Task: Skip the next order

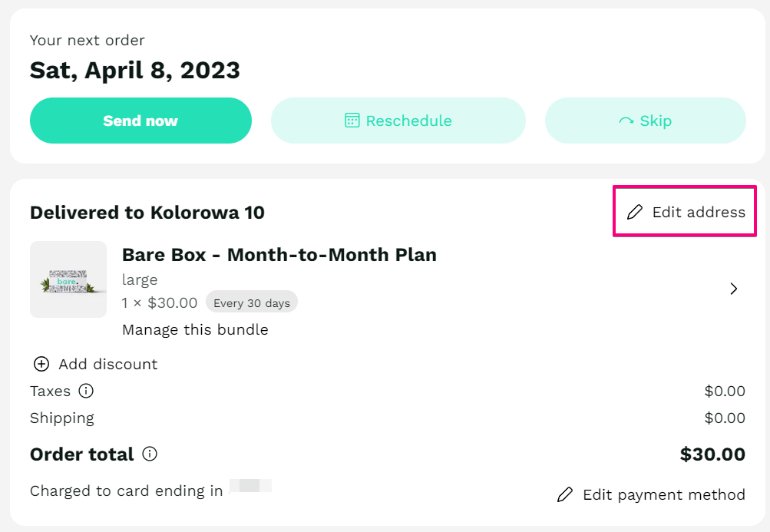Action: coord(646,121)
